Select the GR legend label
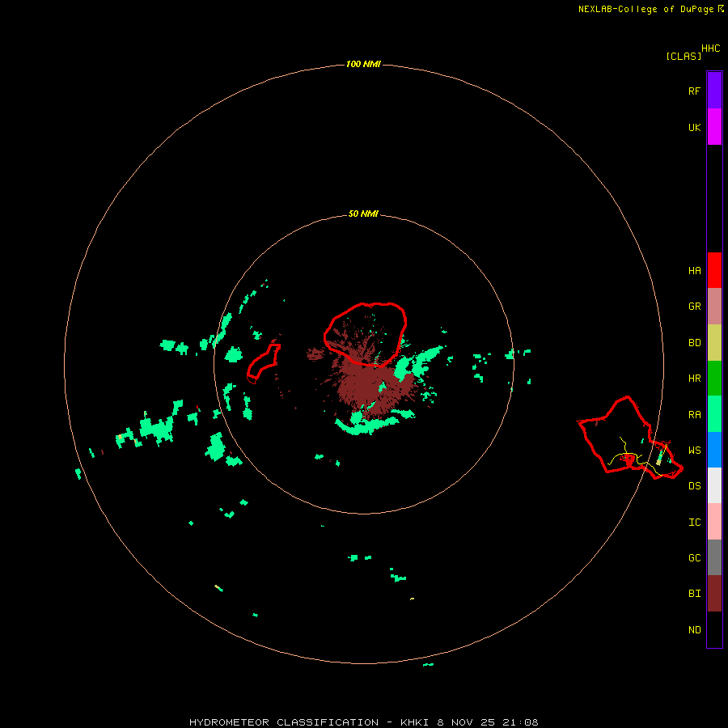The image size is (728, 728). point(694,307)
